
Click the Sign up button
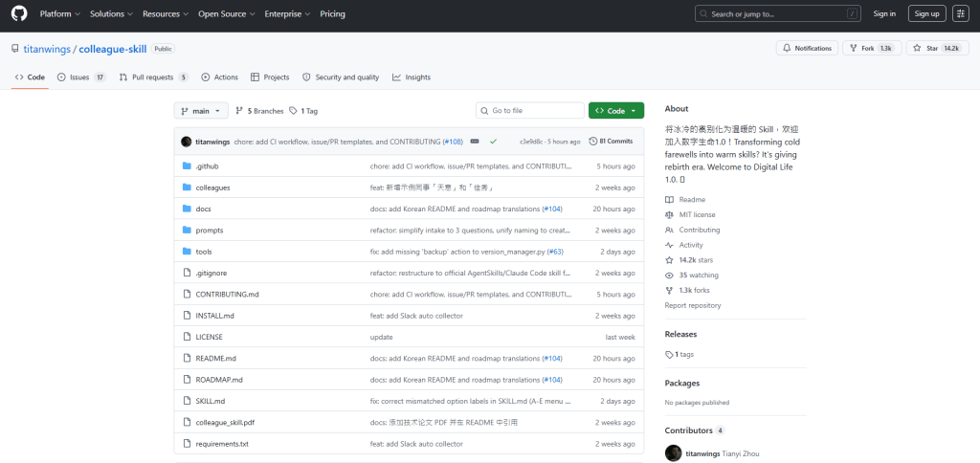pos(926,13)
